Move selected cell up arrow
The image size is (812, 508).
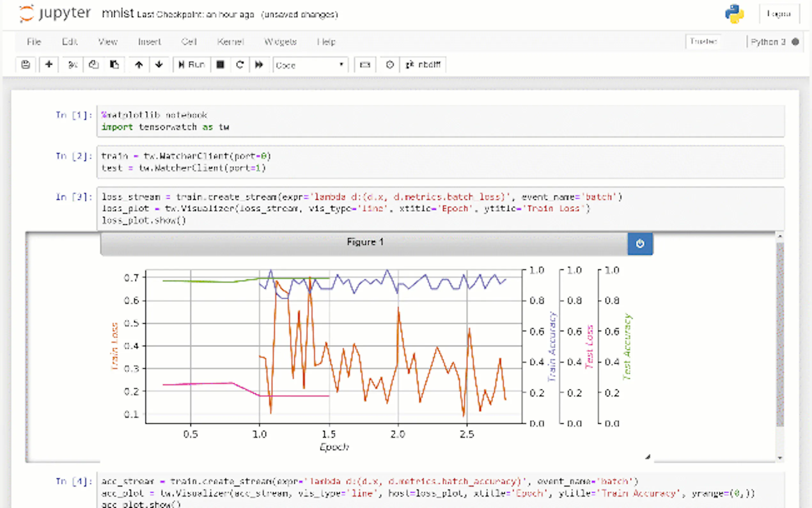pos(139,65)
